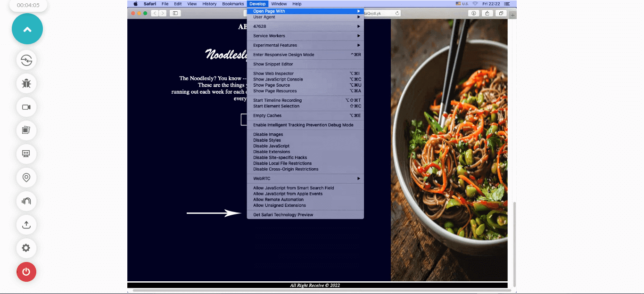This screenshot has height=294, width=644.
Task: Expand the Open Page With submenu
Action: click(305, 11)
